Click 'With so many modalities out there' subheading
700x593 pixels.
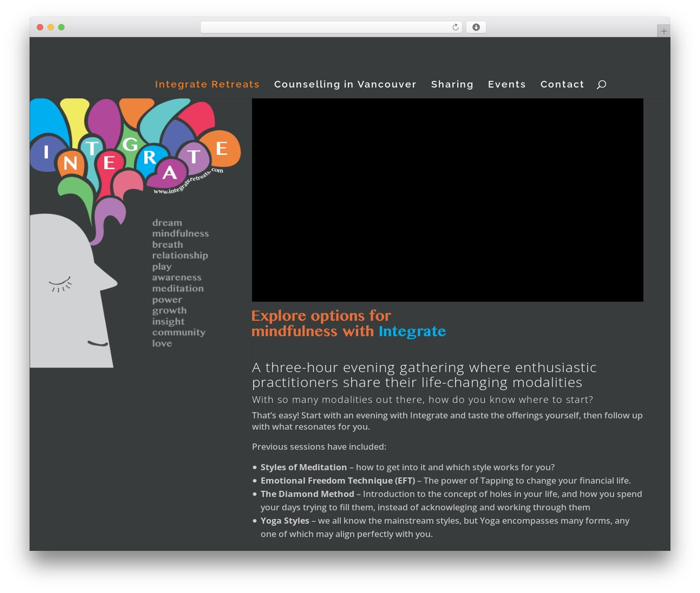pos(422,400)
